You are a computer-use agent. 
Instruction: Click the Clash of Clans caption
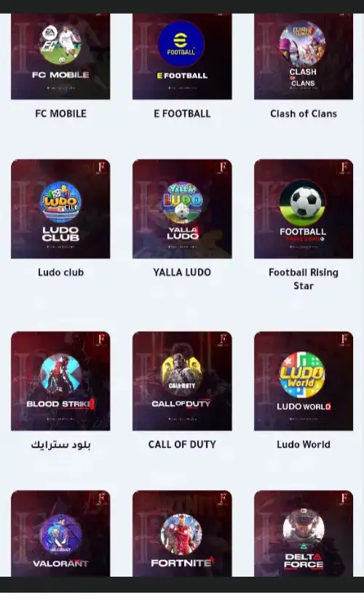(x=304, y=114)
